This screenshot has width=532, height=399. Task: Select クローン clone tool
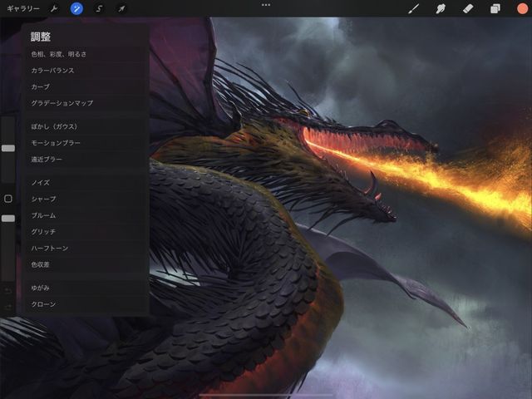[x=86, y=304]
